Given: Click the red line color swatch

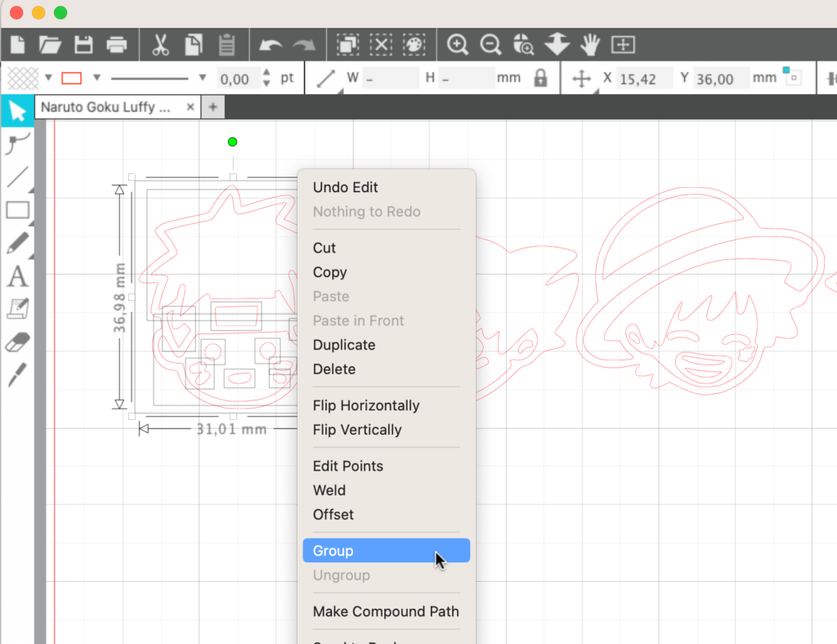Looking at the screenshot, I should [72, 78].
